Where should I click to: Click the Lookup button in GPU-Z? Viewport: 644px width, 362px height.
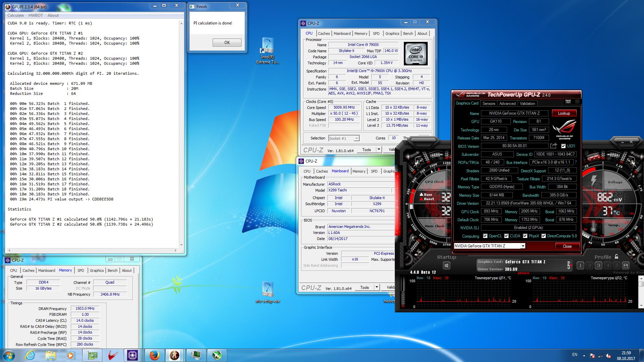pos(564,113)
